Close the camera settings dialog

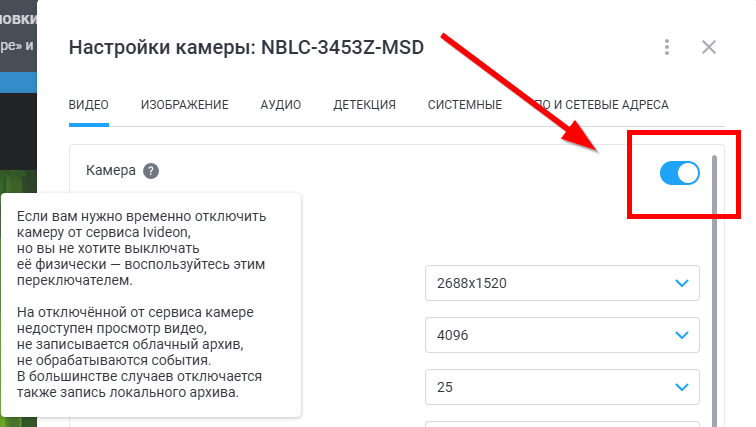pos(709,47)
